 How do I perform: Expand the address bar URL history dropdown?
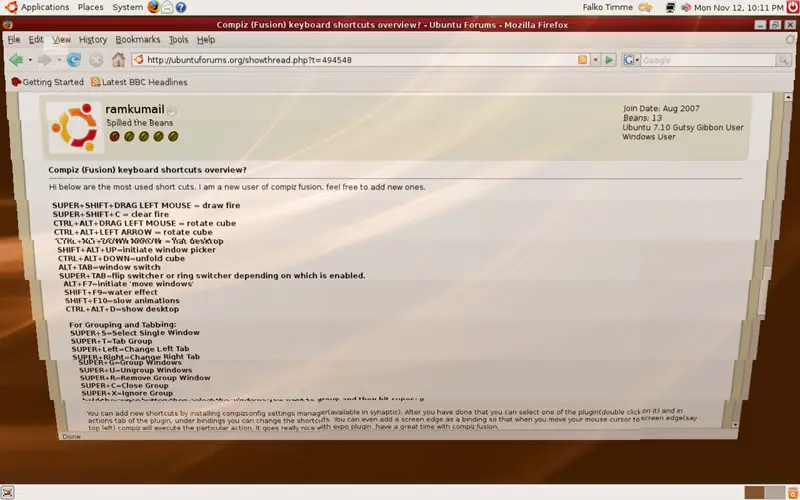pyautogui.click(x=595, y=60)
